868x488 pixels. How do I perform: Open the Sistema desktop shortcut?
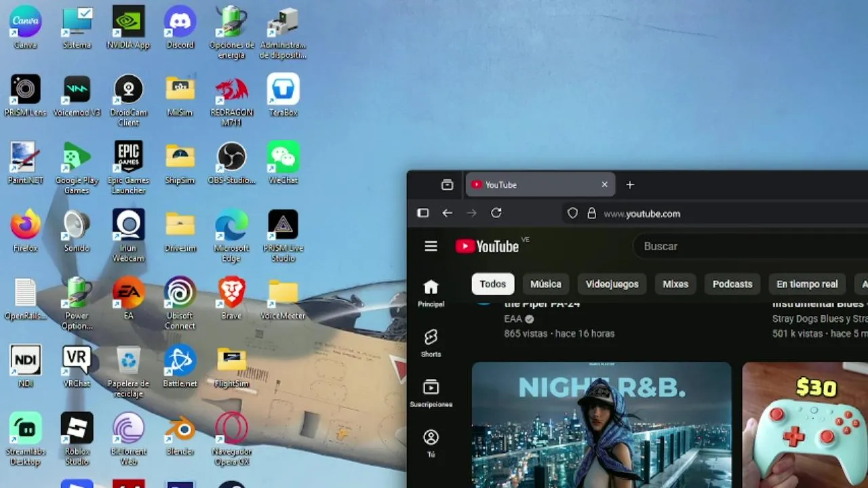(77, 28)
